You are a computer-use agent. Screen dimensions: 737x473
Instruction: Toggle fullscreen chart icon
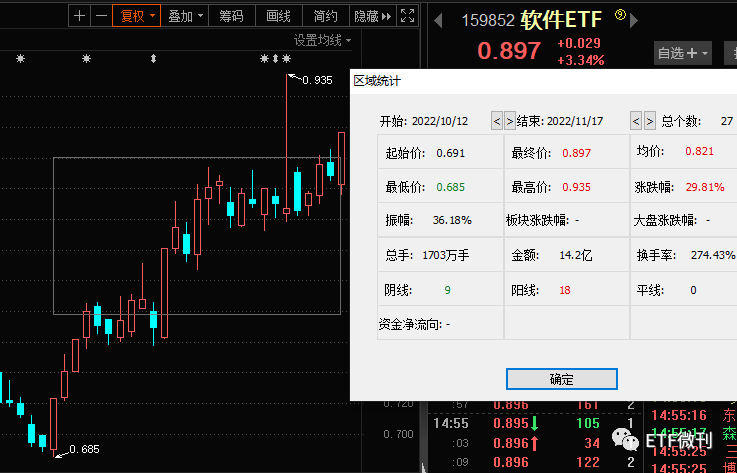(408, 16)
